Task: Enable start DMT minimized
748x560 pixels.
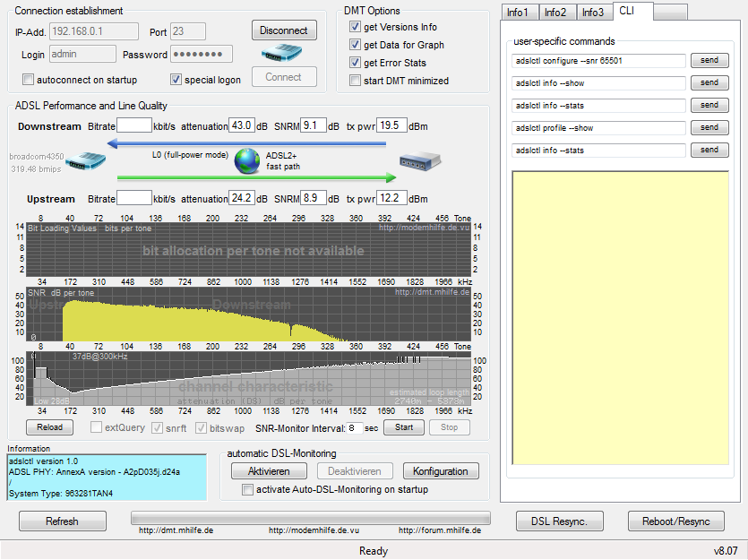Action: (355, 80)
